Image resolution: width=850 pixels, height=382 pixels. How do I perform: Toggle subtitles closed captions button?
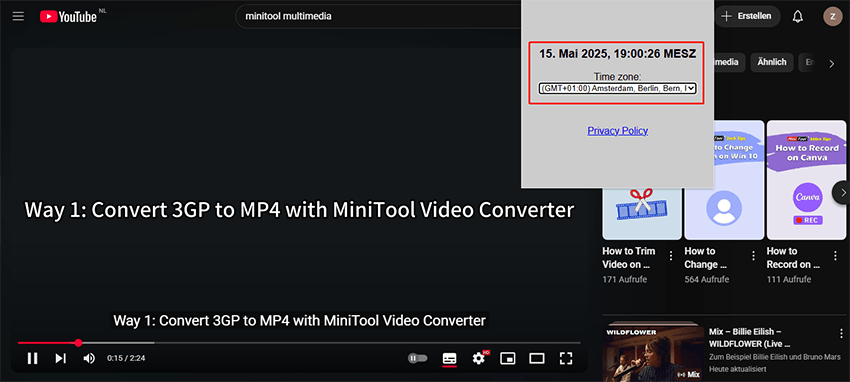click(x=449, y=358)
